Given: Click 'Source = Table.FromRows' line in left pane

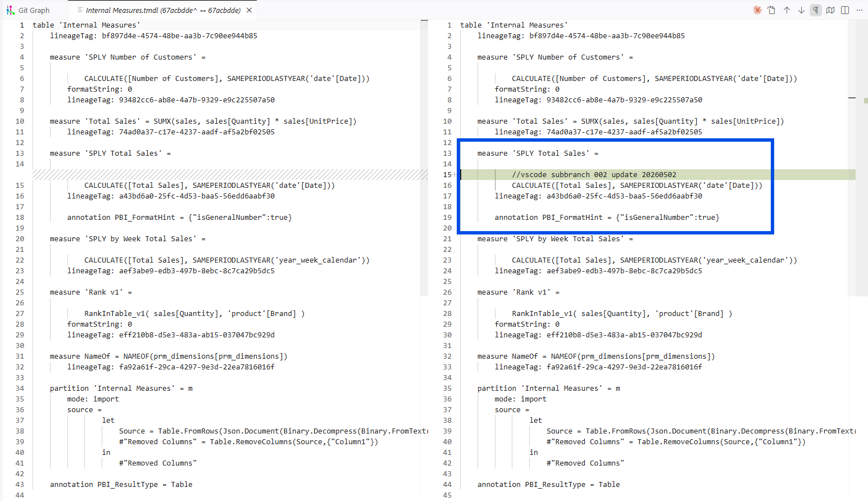Looking at the screenshot, I should pos(273,431).
